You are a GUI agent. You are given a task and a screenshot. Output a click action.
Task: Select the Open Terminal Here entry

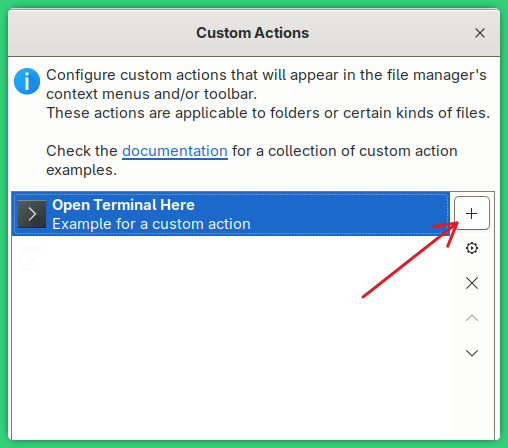click(x=231, y=214)
